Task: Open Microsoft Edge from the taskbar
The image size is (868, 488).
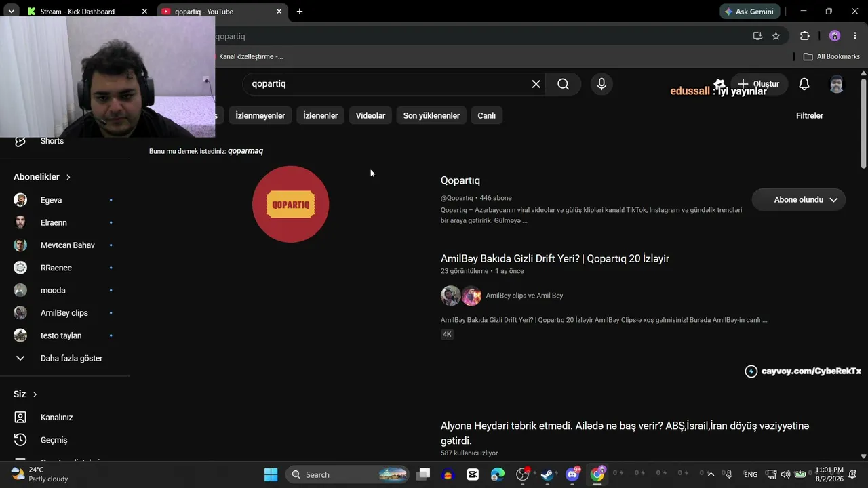Action: tap(498, 474)
